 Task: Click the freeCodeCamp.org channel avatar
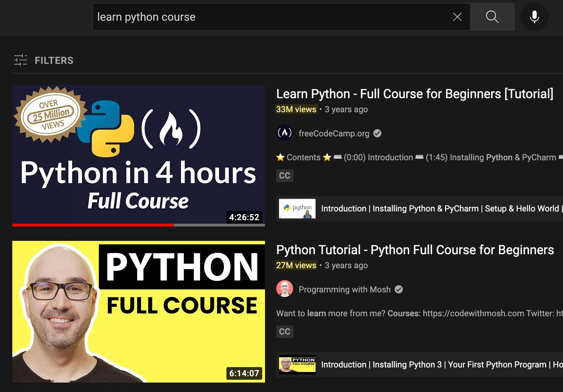click(x=285, y=133)
